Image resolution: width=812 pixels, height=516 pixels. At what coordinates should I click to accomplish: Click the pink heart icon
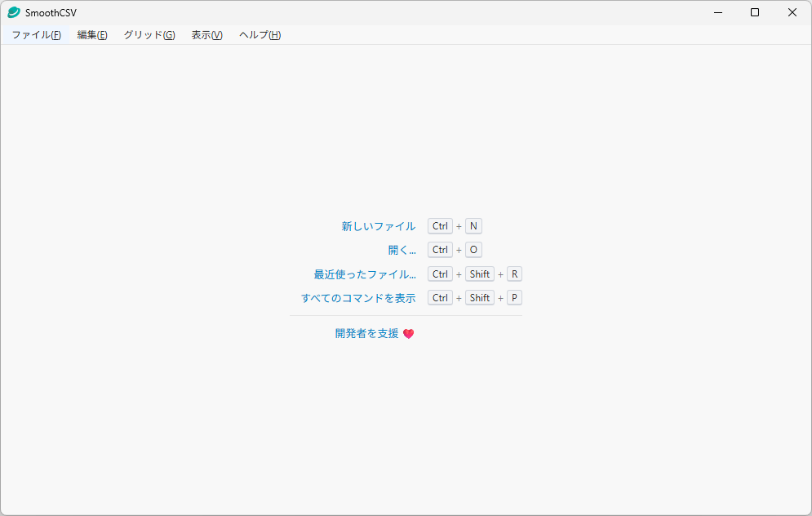coord(409,334)
